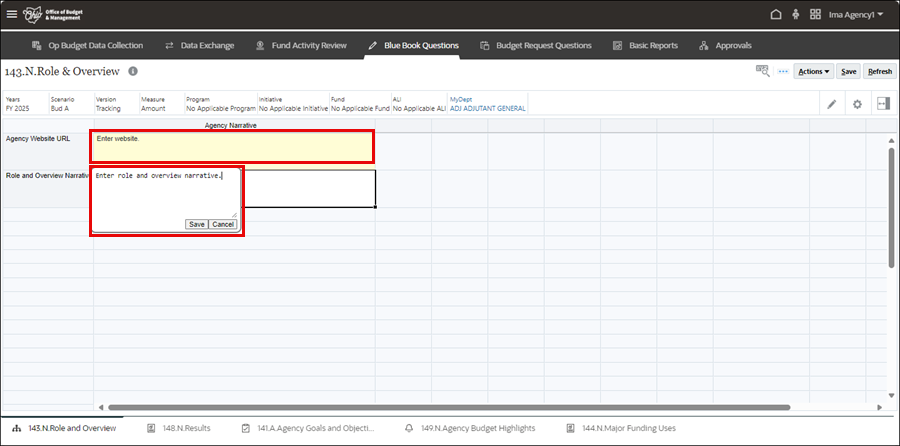Toggle the side panel collapse icon
This screenshot has width=900, height=446.
coord(883,104)
